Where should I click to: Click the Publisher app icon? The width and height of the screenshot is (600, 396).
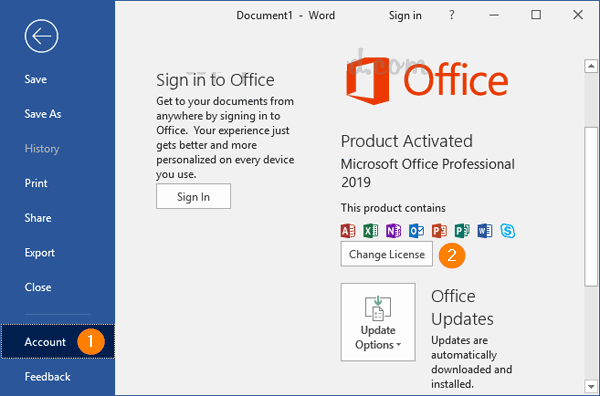tap(462, 231)
